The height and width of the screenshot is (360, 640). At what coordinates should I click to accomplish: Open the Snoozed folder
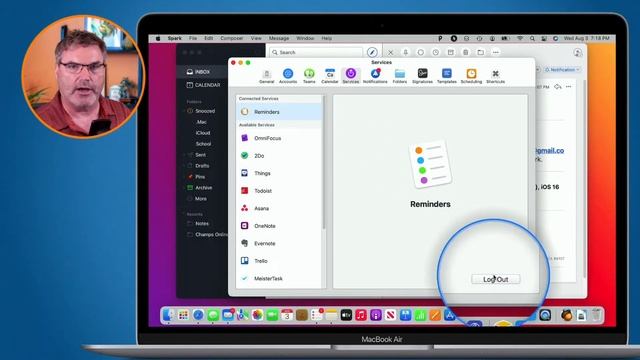(x=201, y=111)
